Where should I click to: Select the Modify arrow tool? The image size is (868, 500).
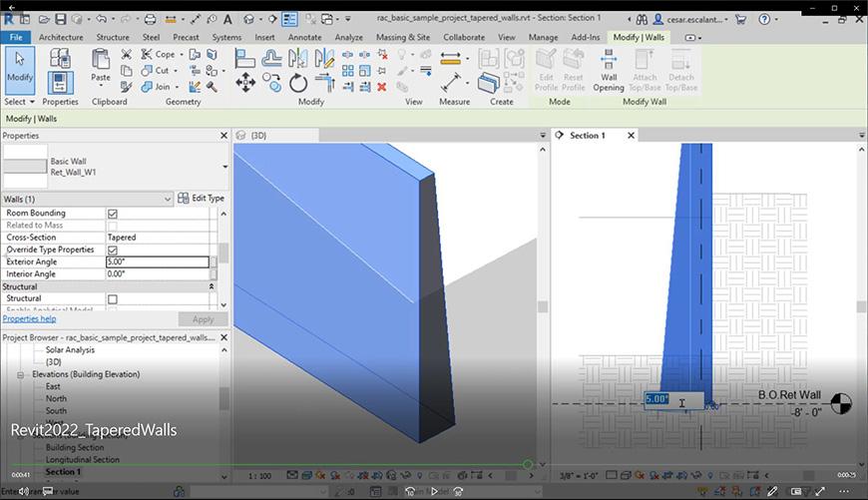tap(20, 70)
